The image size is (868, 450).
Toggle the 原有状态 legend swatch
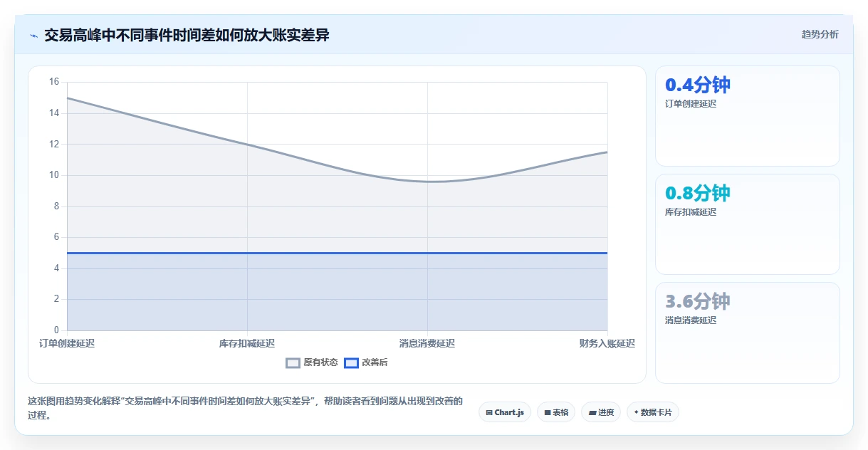pos(293,362)
